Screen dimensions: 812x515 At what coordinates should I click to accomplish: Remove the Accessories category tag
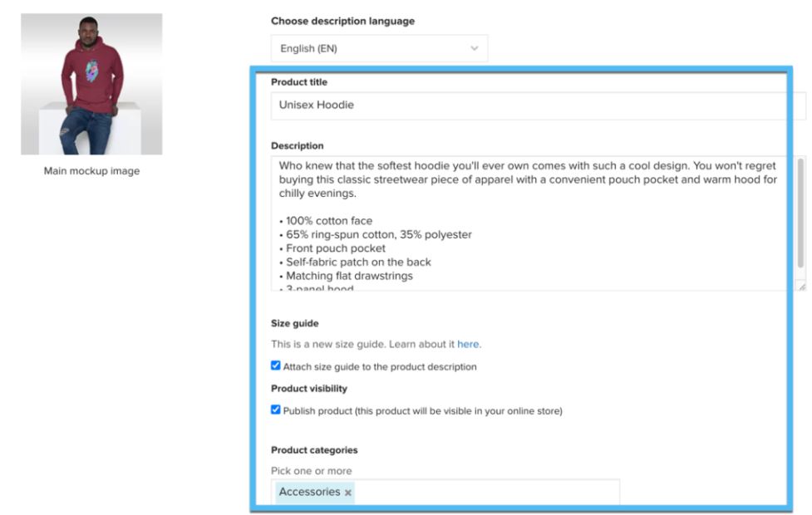click(348, 493)
